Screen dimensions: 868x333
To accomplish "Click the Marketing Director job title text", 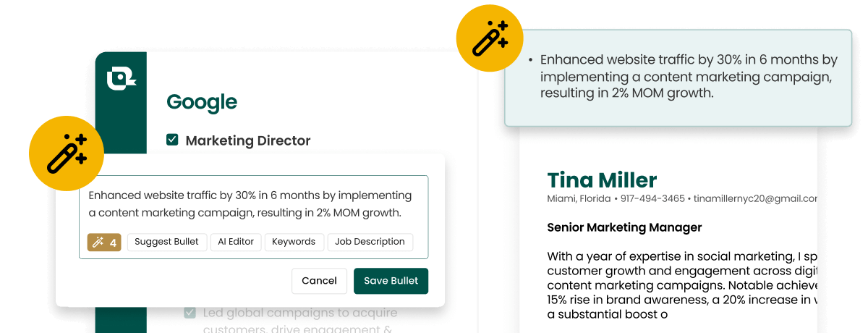I will click(x=248, y=140).
